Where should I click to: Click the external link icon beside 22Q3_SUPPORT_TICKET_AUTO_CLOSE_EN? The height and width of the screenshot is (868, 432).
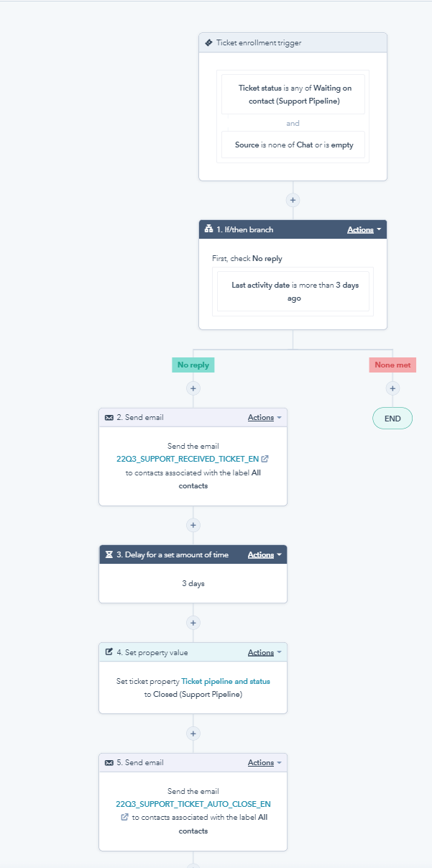(x=124, y=817)
